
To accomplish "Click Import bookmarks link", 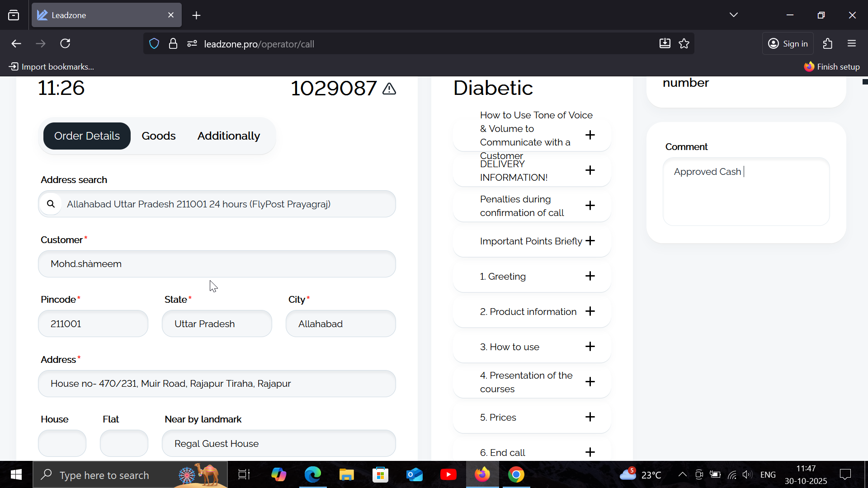I will point(52,67).
